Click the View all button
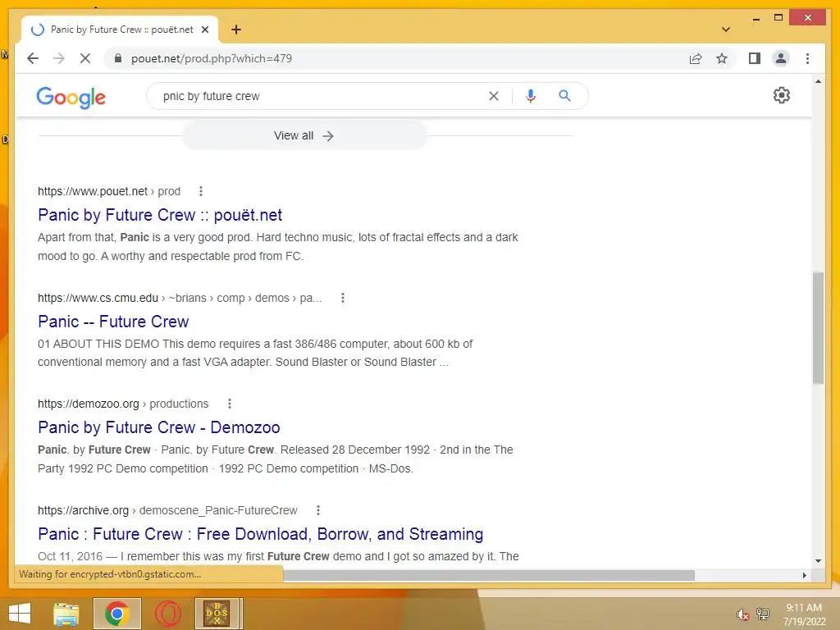Screen dimensions: 840x630 pyautogui.click(x=304, y=135)
